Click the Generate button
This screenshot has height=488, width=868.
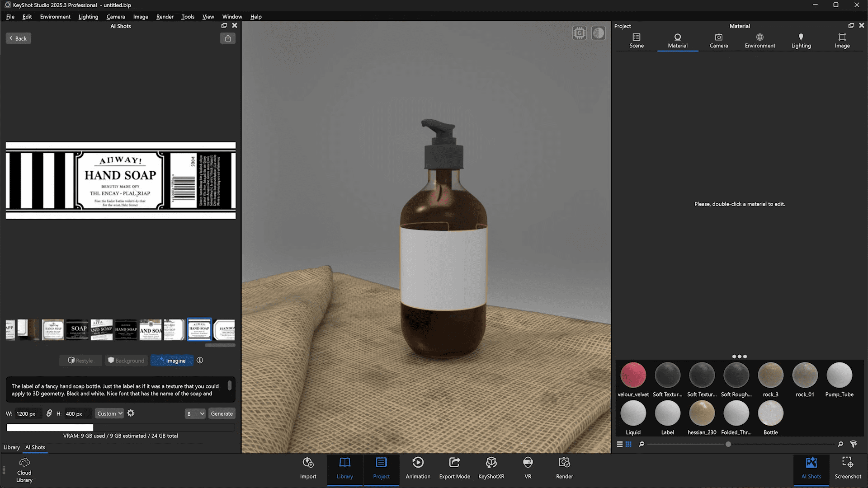(222, 413)
